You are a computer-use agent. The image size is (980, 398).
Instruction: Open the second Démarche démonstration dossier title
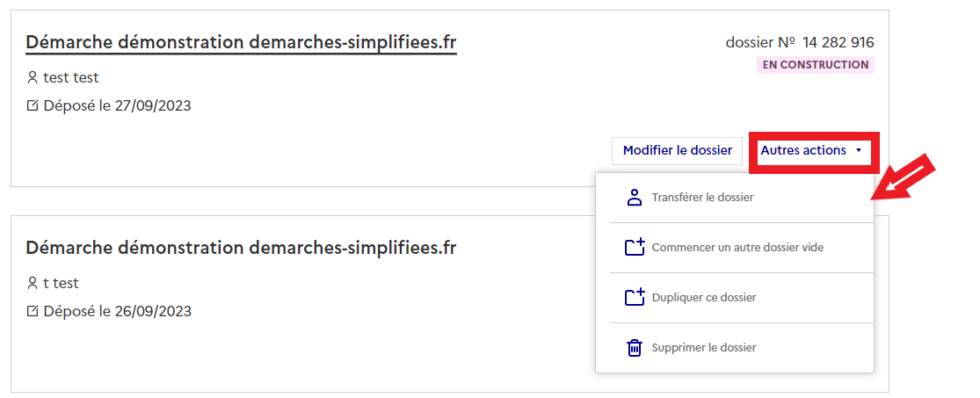point(241,248)
